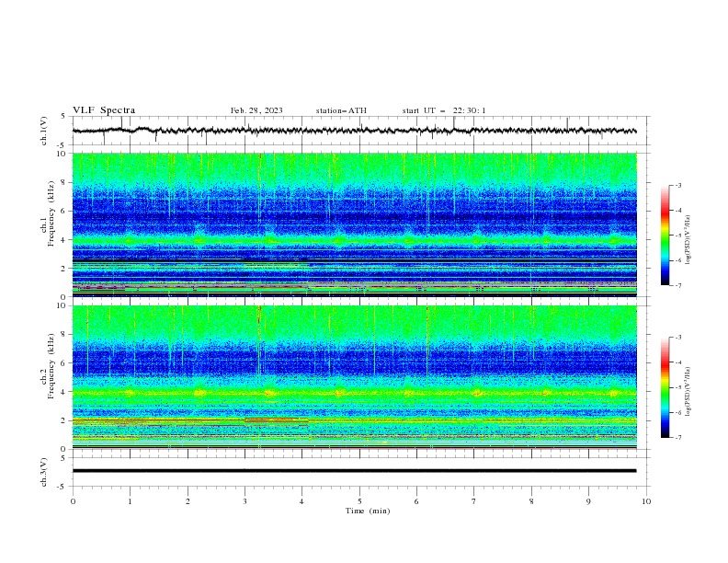The height and width of the screenshot is (563, 728).
Task: Click the '-3' label on ch.1 color bar
Action: [x=677, y=185]
